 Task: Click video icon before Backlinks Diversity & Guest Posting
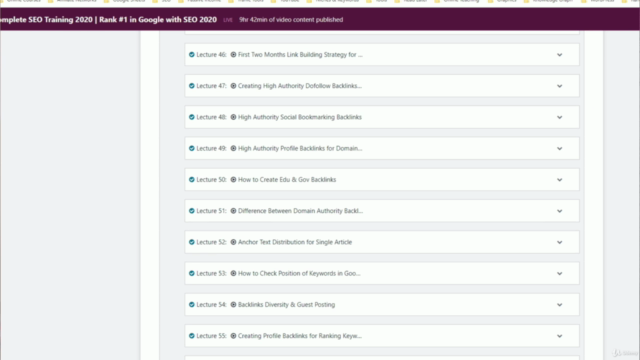coord(233,304)
